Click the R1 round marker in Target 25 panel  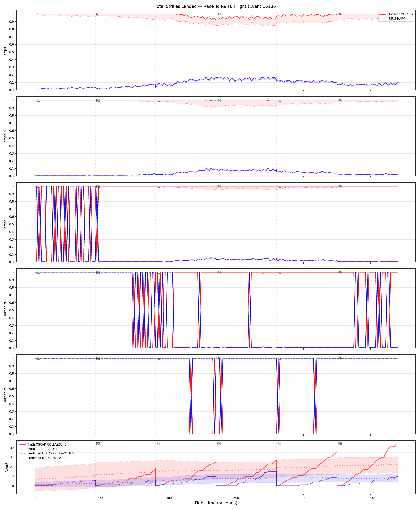coord(38,358)
